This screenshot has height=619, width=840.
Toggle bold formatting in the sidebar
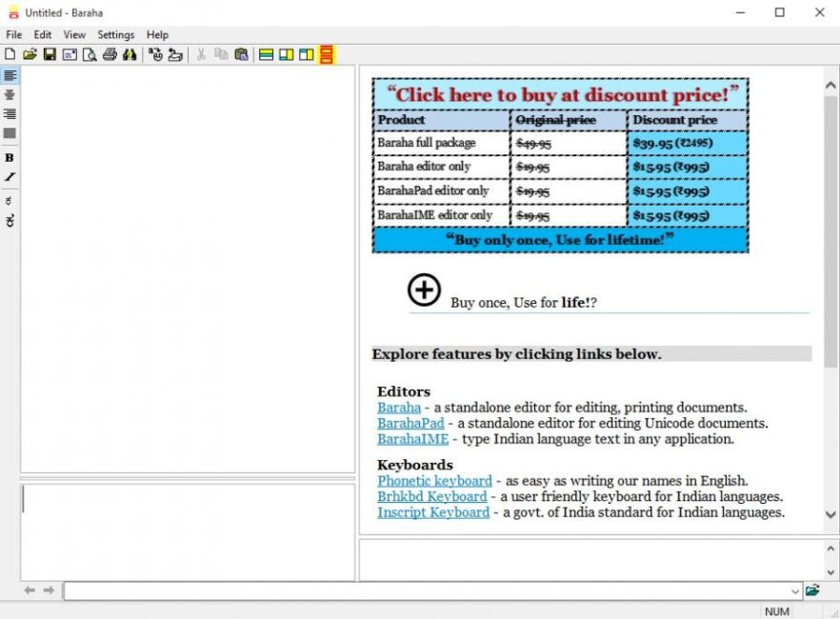[x=10, y=155]
